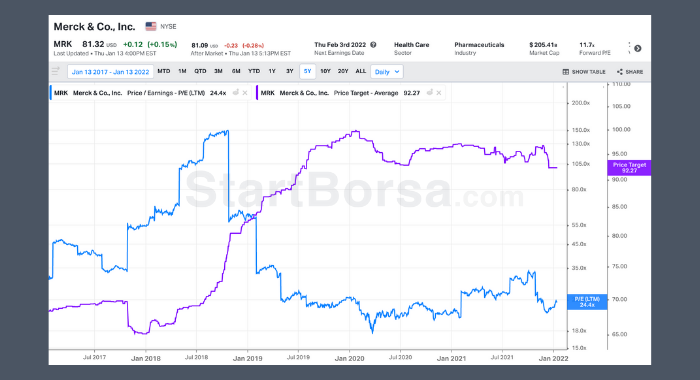Click the pin icon on the Price Target series

pos(429,93)
